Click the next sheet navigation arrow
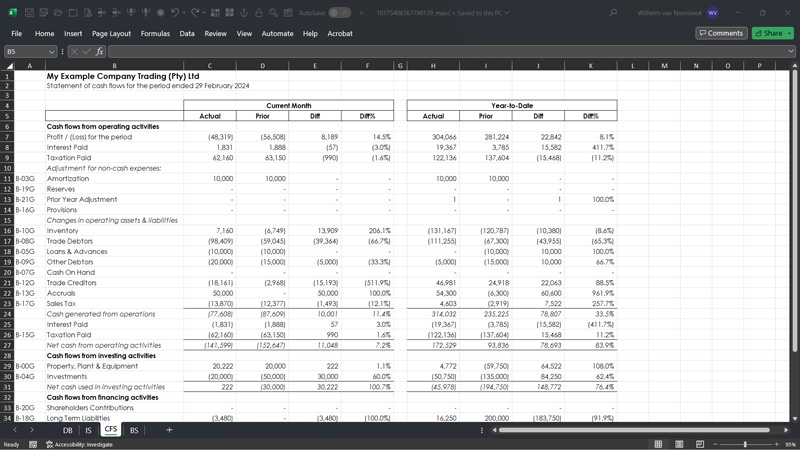The image size is (800, 450). click(31, 430)
